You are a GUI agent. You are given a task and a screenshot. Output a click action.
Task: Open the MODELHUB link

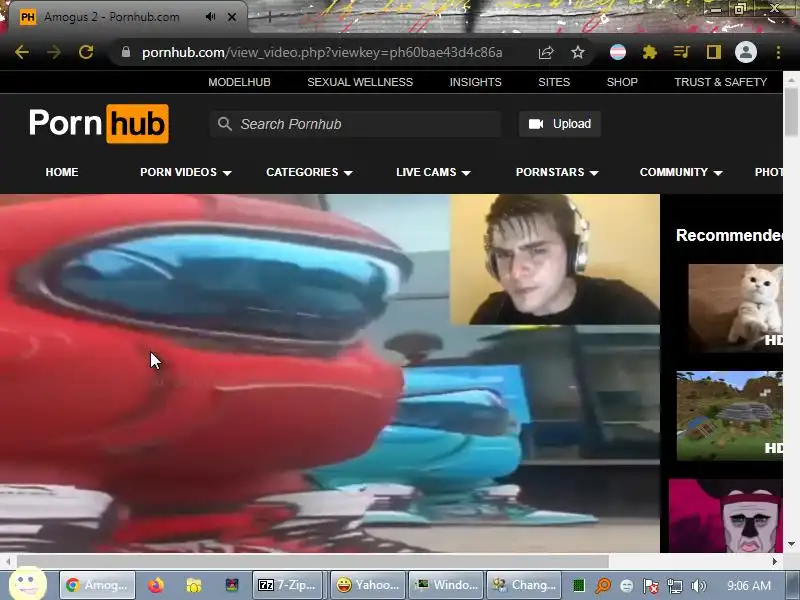coord(239,82)
